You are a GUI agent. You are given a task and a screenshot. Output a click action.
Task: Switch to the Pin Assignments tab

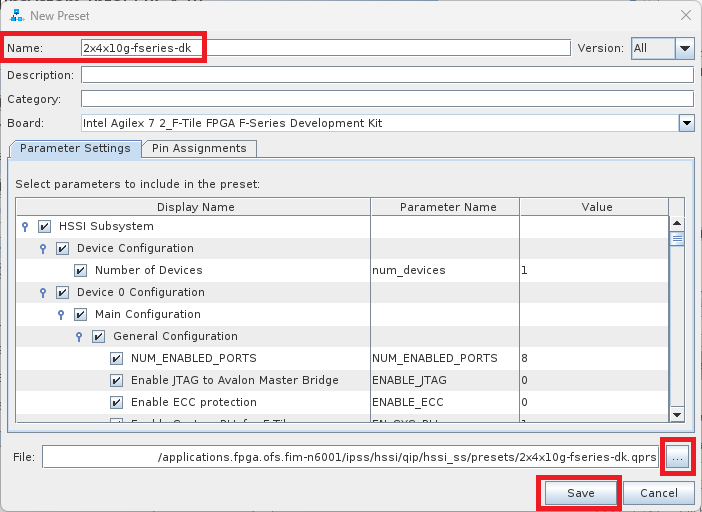199,148
